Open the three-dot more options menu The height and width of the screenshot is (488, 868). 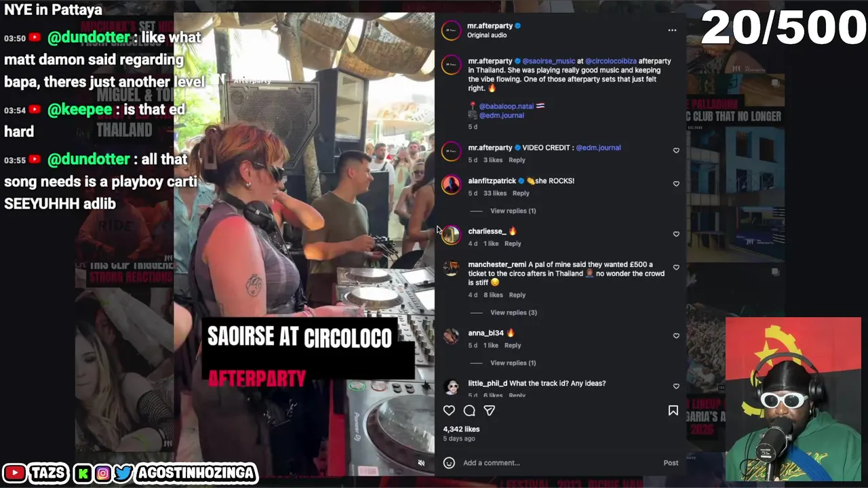coord(672,30)
